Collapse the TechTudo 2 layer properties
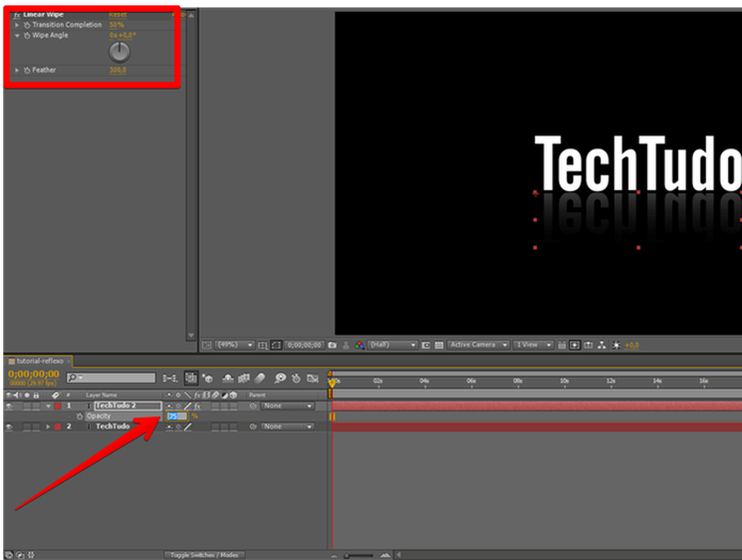 [48, 406]
